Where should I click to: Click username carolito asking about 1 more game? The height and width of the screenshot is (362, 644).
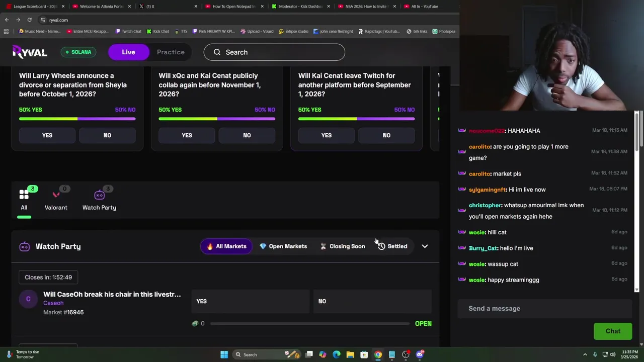pos(479,147)
